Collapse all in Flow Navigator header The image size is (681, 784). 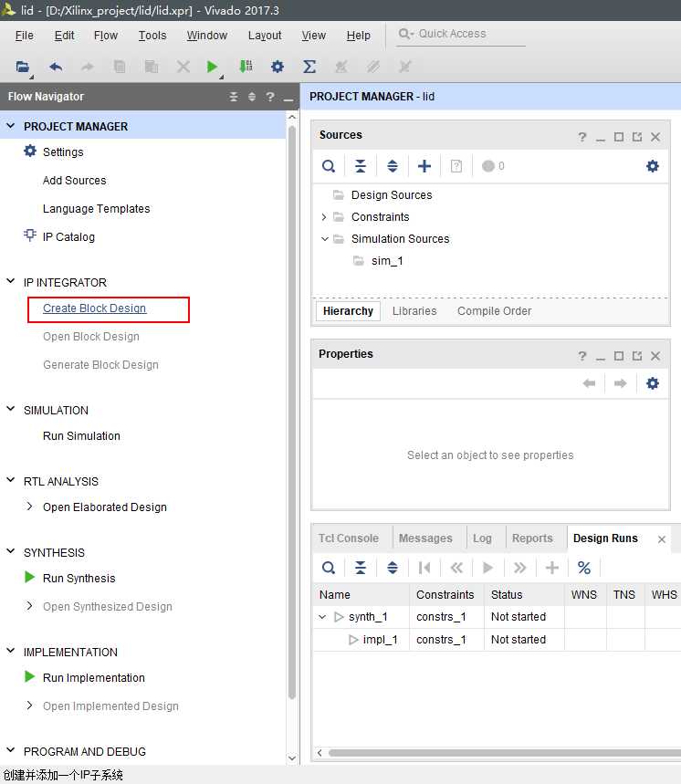(x=234, y=97)
